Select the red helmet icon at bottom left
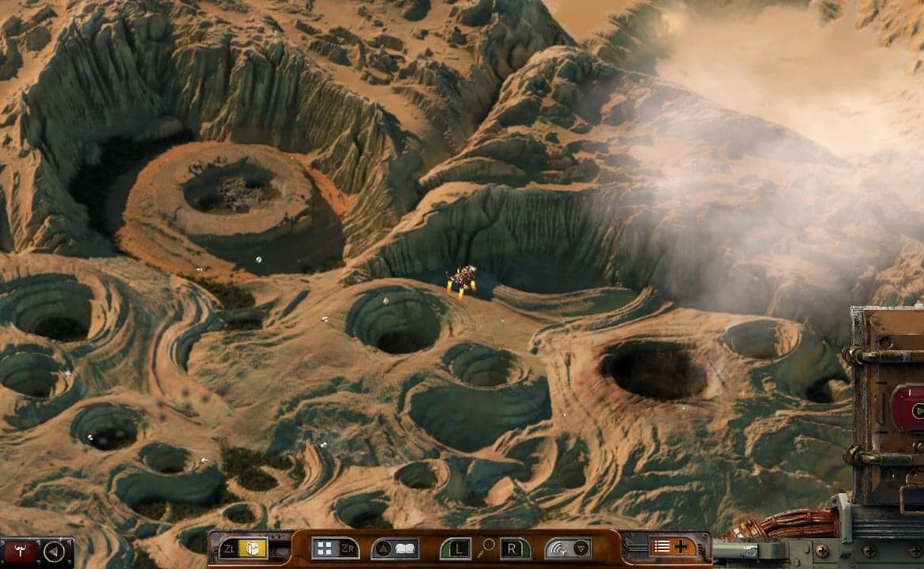The height and width of the screenshot is (569, 924). point(20,552)
